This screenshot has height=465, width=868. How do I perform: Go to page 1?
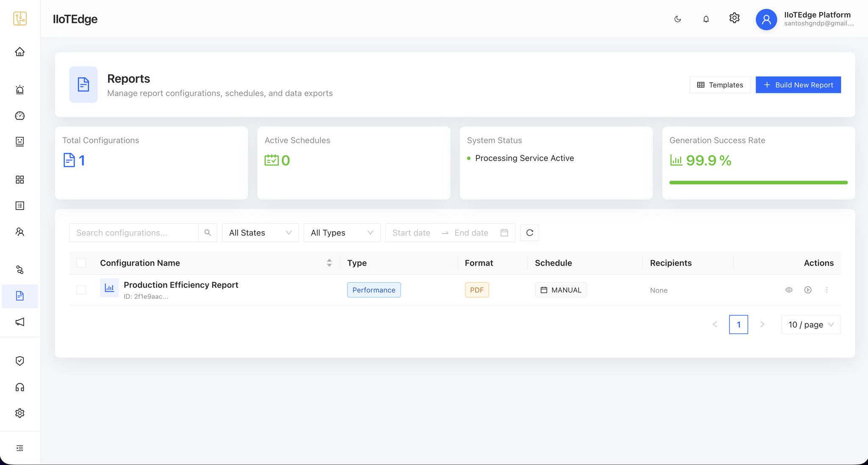pyautogui.click(x=738, y=325)
